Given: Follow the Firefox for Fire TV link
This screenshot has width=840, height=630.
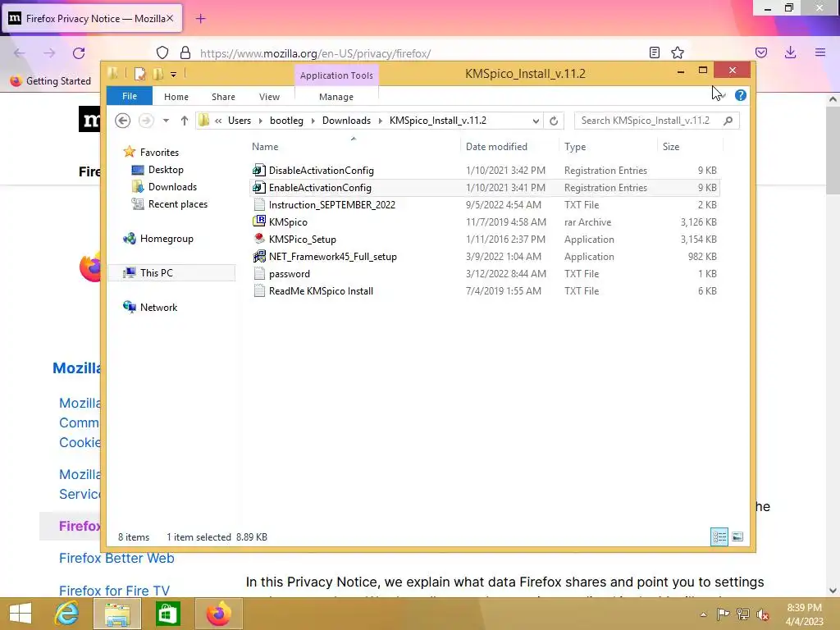Looking at the screenshot, I should (114, 591).
